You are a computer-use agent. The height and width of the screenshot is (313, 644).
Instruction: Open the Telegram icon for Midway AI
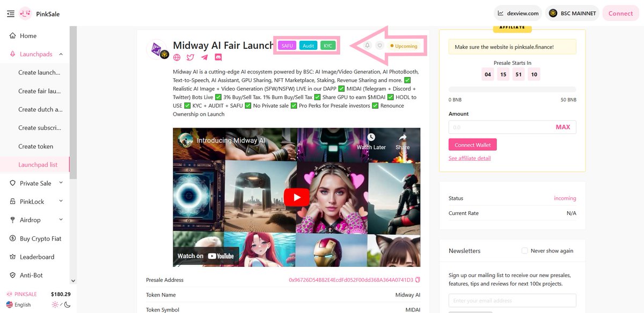204,57
